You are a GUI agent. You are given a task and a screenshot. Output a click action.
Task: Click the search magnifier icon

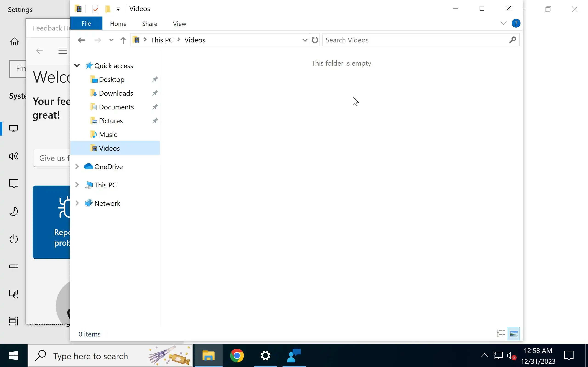pyautogui.click(x=512, y=40)
